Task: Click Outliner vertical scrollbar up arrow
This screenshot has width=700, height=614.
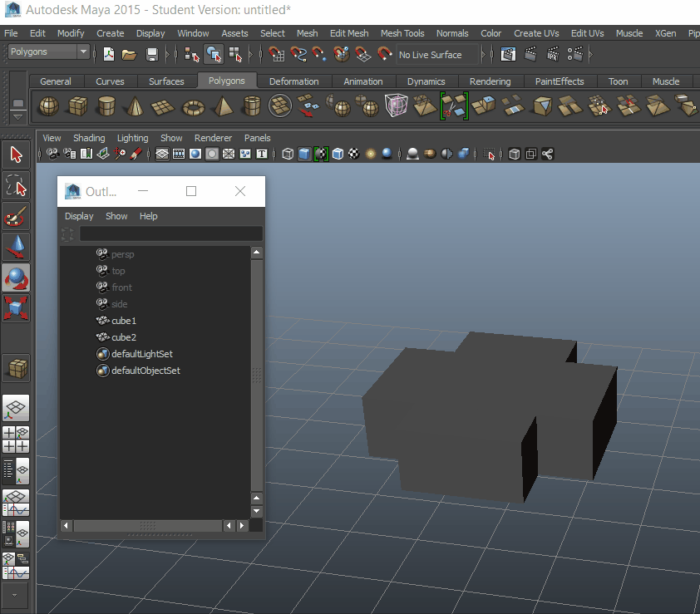Action: click(257, 253)
